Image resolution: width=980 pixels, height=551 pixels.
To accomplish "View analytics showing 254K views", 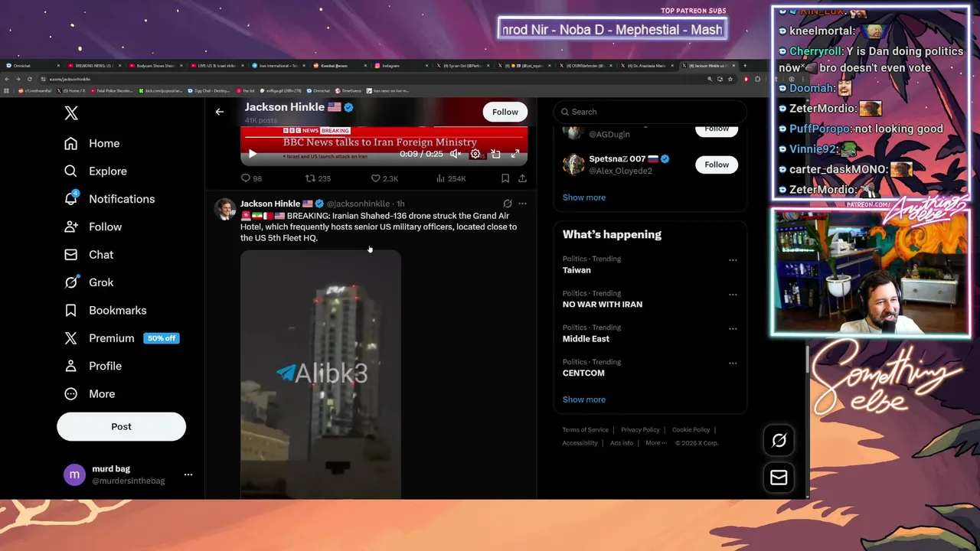I will pyautogui.click(x=451, y=178).
